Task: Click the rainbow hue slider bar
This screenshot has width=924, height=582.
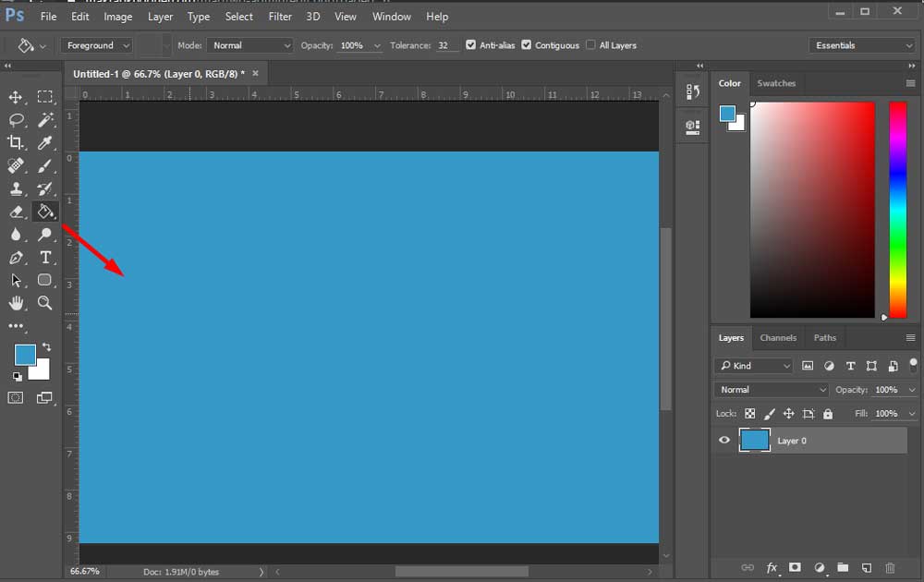Action: click(897, 210)
